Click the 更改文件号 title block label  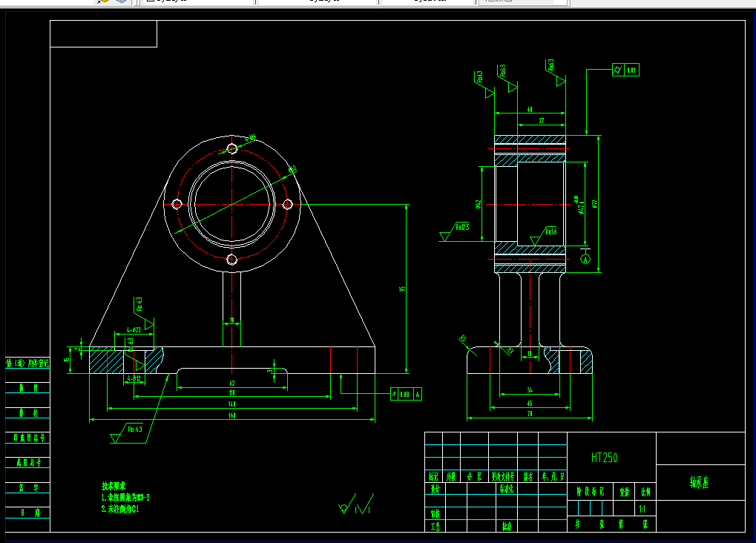coord(503,476)
